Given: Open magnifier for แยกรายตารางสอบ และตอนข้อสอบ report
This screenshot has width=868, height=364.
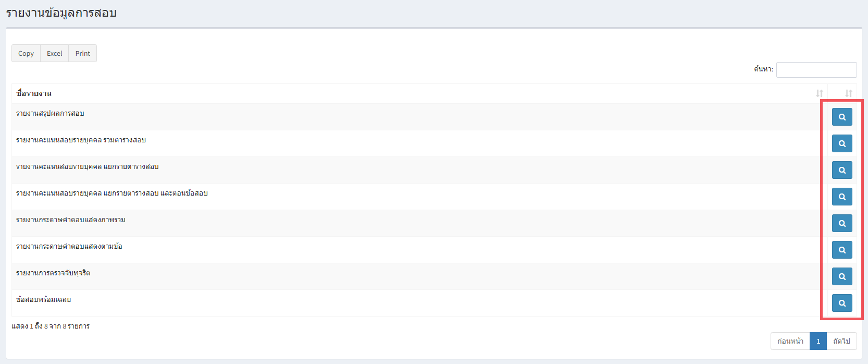Looking at the screenshot, I should 842,197.
